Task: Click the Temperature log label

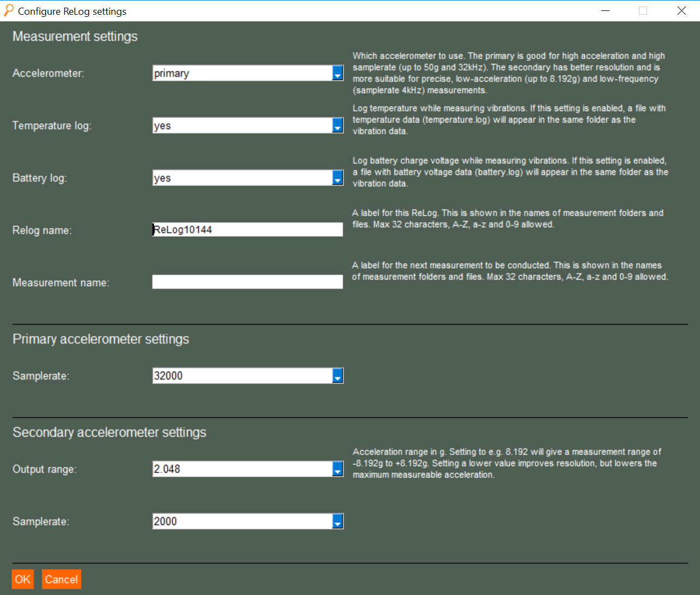Action: [52, 125]
